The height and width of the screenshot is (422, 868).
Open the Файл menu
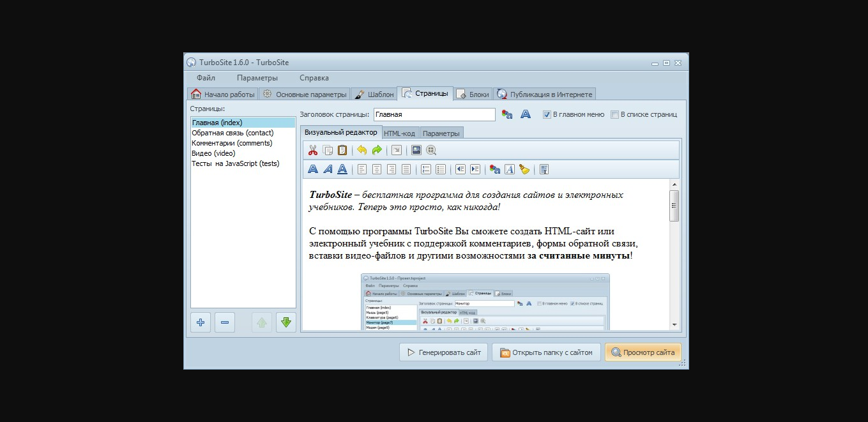(206, 77)
